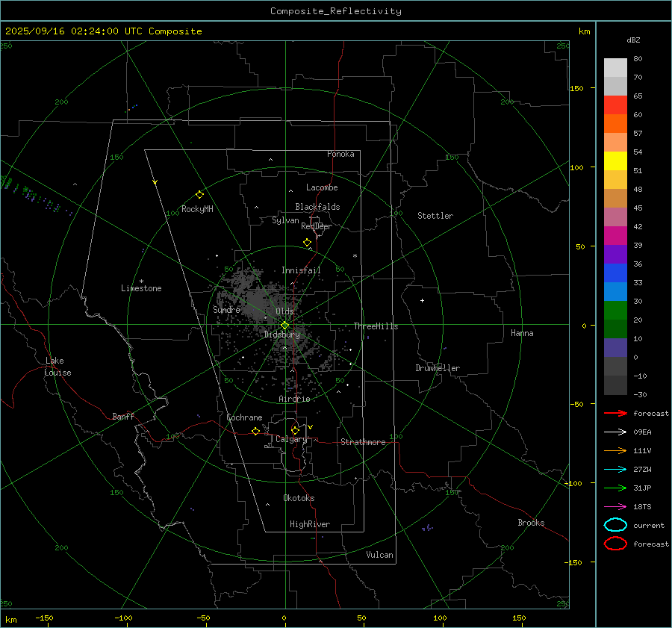
Task: Pick the pink 42-45 dBZ swatch
Action: (x=615, y=217)
